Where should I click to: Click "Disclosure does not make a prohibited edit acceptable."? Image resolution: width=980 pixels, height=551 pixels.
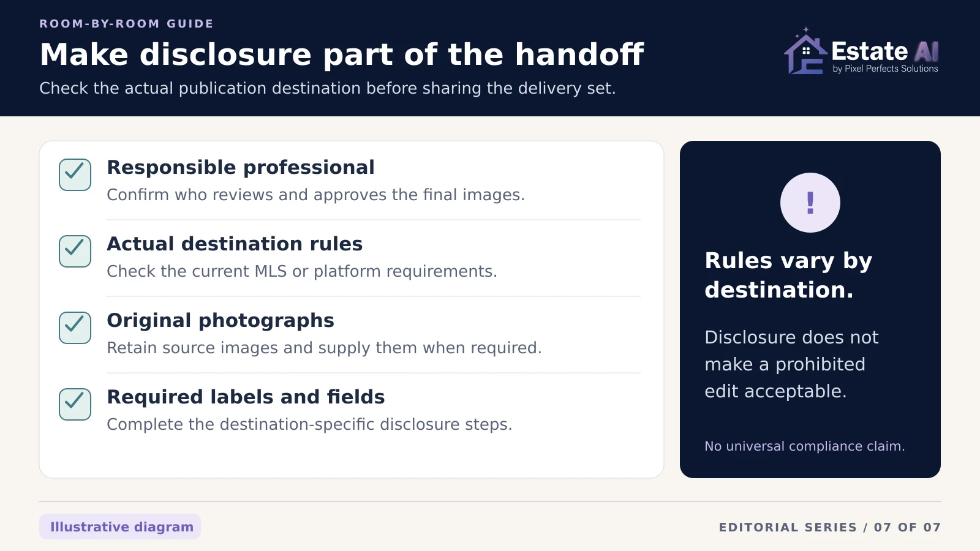point(791,364)
